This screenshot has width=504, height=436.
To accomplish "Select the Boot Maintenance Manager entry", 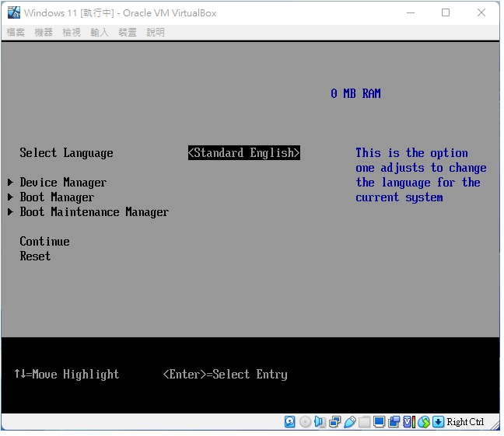I will (x=95, y=213).
